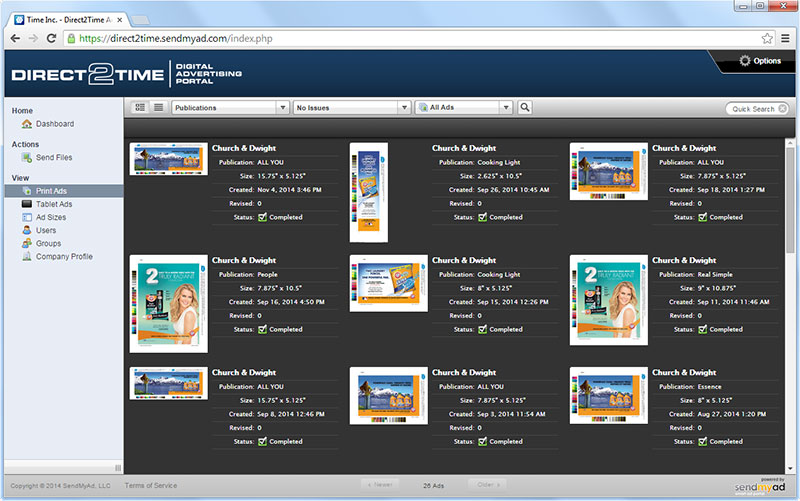
Task: Toggle Completed checkbox on Essence publication ad
Action: coord(702,441)
